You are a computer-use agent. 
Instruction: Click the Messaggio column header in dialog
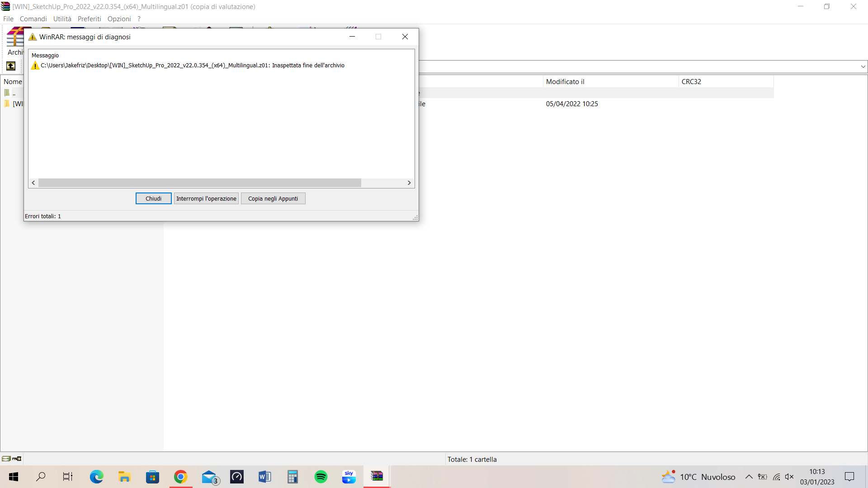click(45, 55)
